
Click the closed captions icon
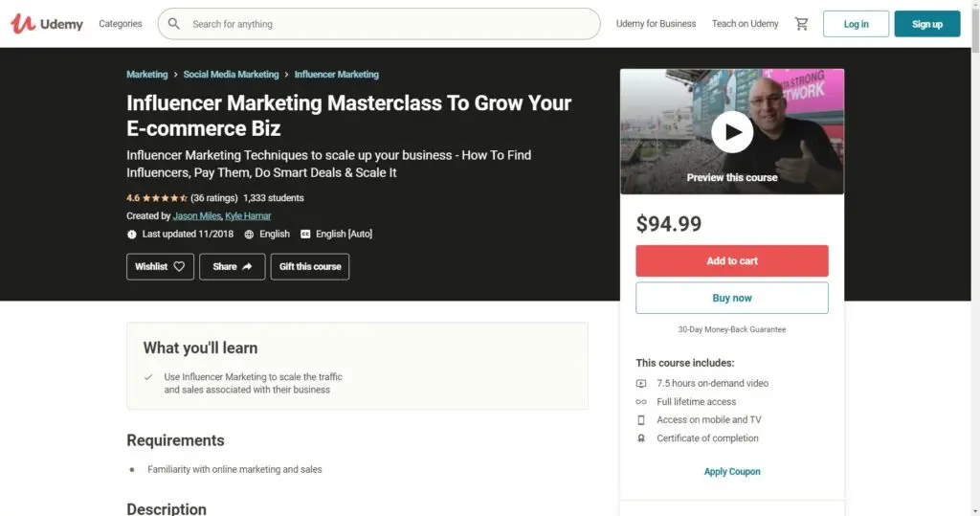pyautogui.click(x=305, y=234)
